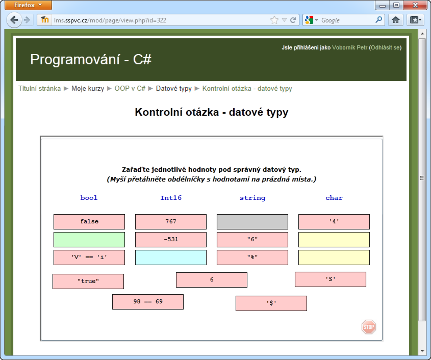
Task: Select the 98 == 65 value box
Action: [148, 302]
